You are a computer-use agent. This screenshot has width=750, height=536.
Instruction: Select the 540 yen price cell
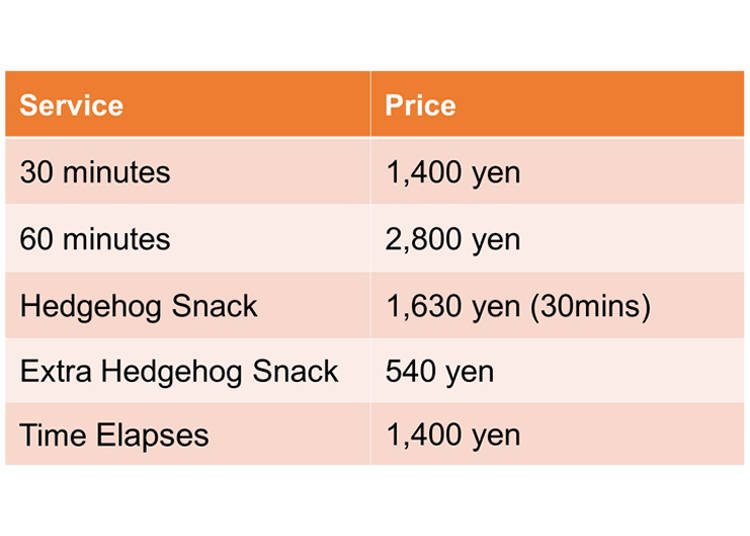coord(557,371)
